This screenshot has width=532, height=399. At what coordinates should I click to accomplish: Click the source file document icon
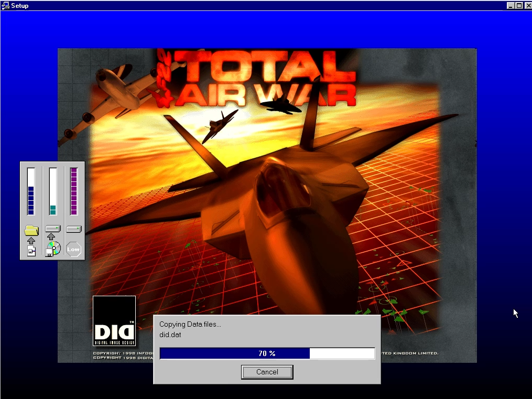(x=31, y=251)
